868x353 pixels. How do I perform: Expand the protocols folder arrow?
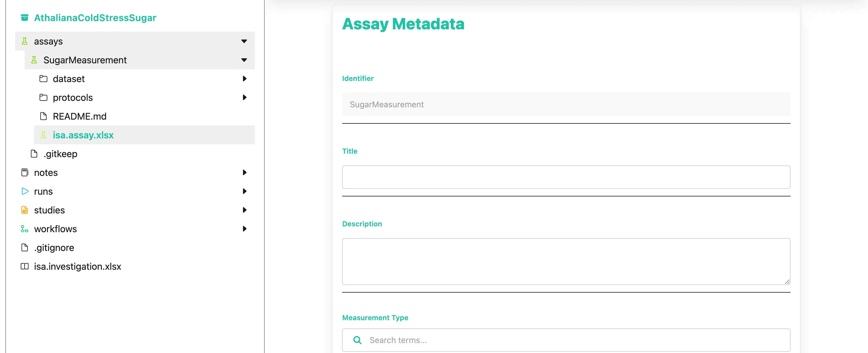point(245,97)
